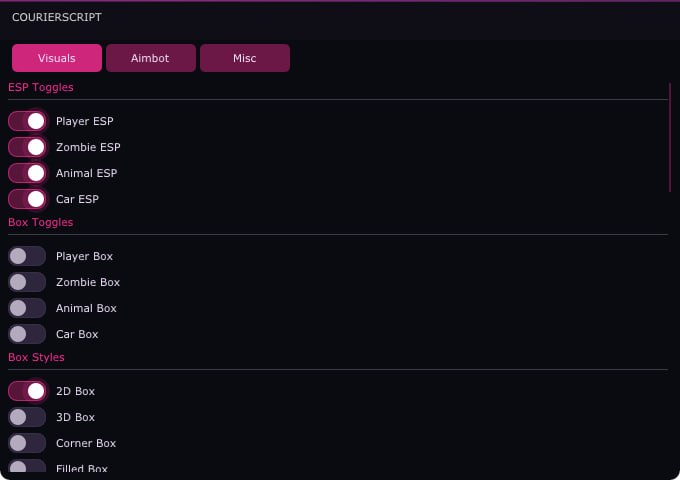Viewport: 680px width, 481px height.
Task: Turn off the 2D Box style
Action: tap(27, 391)
